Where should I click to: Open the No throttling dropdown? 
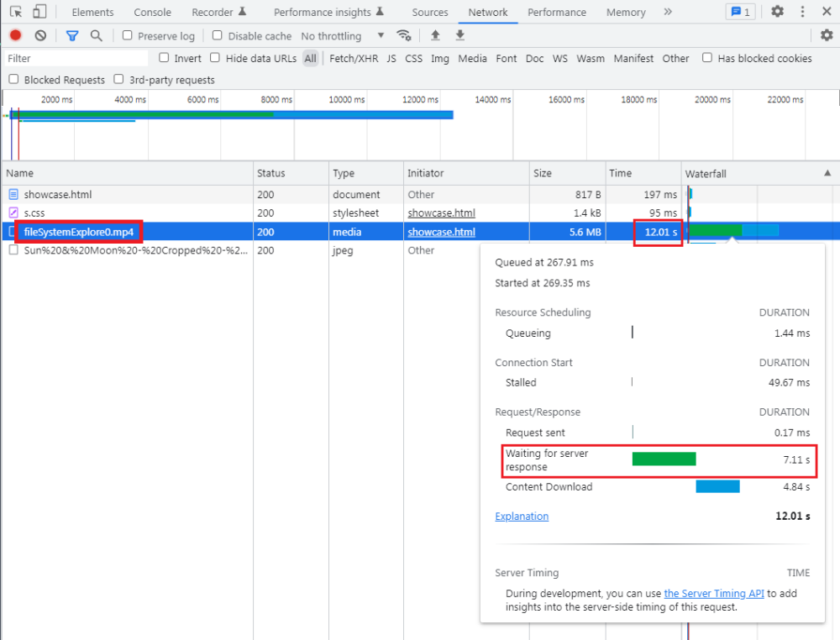point(343,36)
